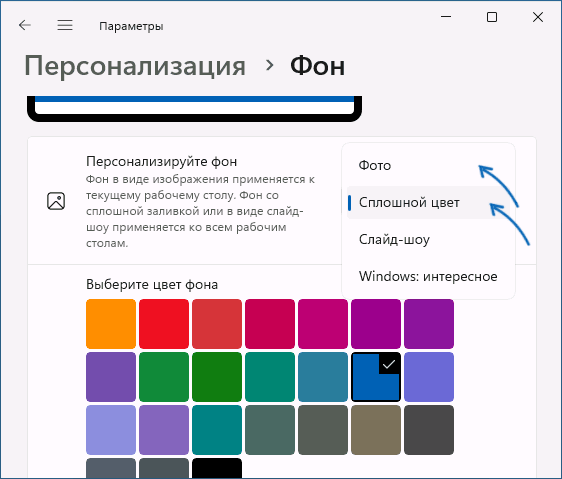Select the bright red color swatch
Viewport: 562px width, 479px height.
coord(164,324)
